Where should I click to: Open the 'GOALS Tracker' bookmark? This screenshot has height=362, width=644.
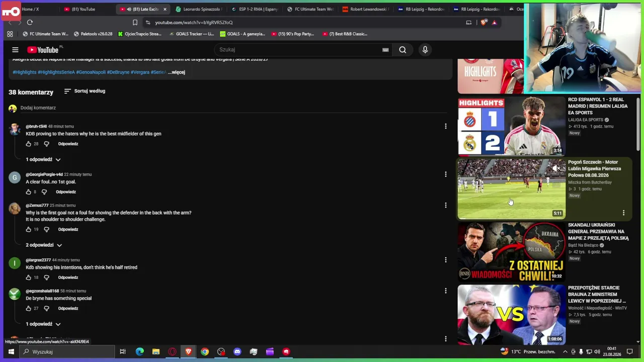[x=191, y=34]
